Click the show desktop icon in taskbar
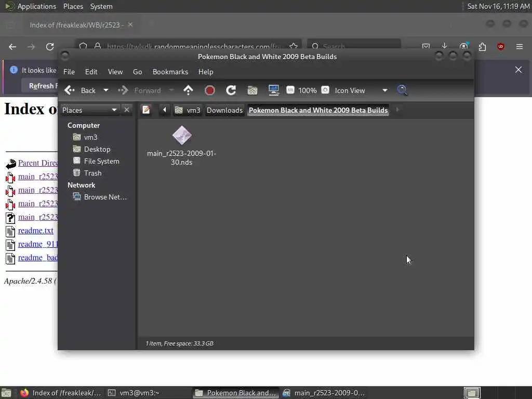The width and height of the screenshot is (532, 399). coord(6,393)
